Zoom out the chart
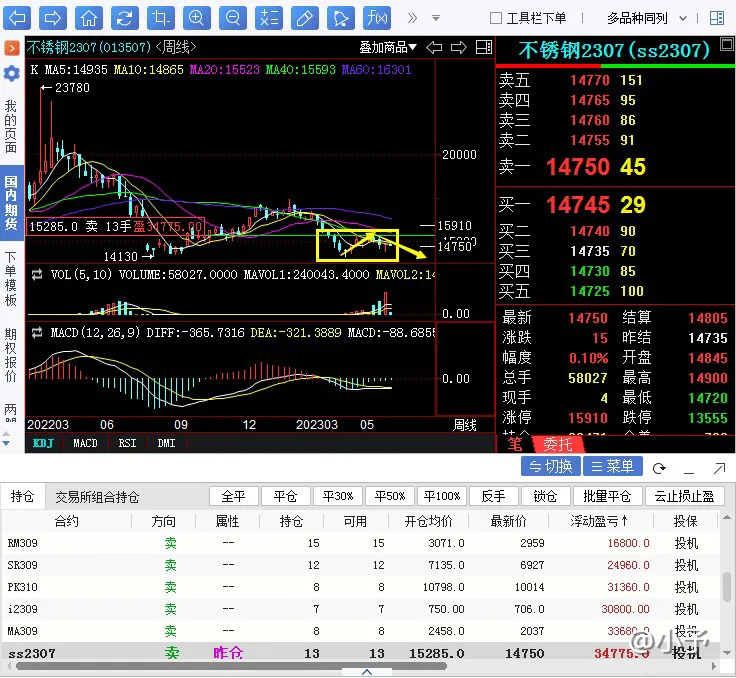The image size is (736, 678). coord(233,18)
